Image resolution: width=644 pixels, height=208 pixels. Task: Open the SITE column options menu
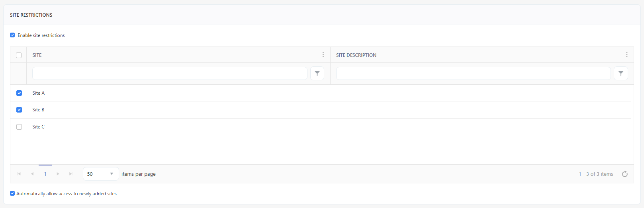[x=323, y=55]
